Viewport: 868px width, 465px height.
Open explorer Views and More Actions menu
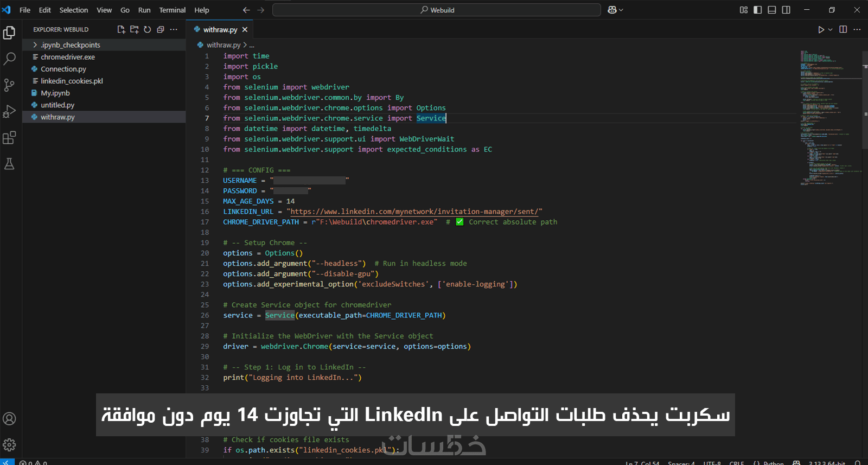pos(174,29)
